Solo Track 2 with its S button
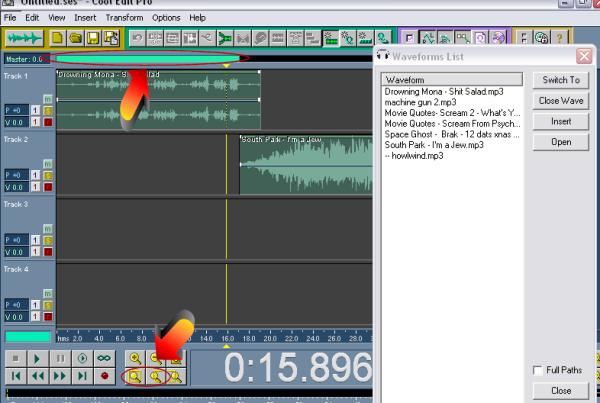The height and width of the screenshot is (403, 600). 48,175
